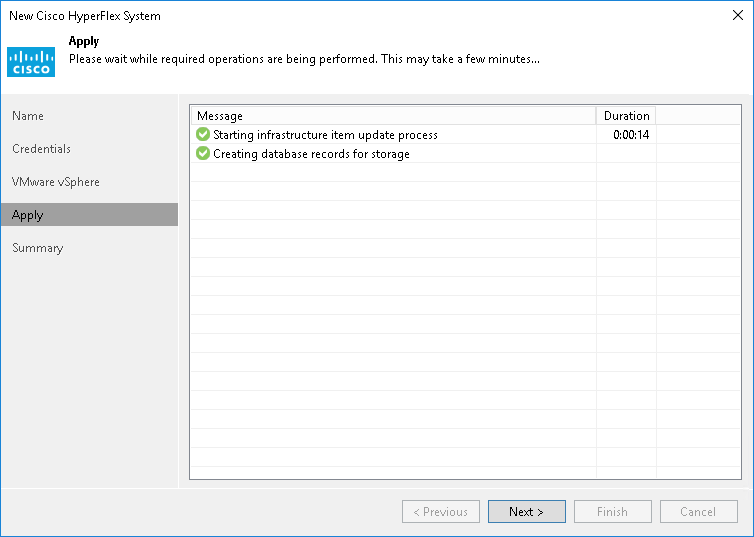Select the Apply wizard step

point(28,215)
